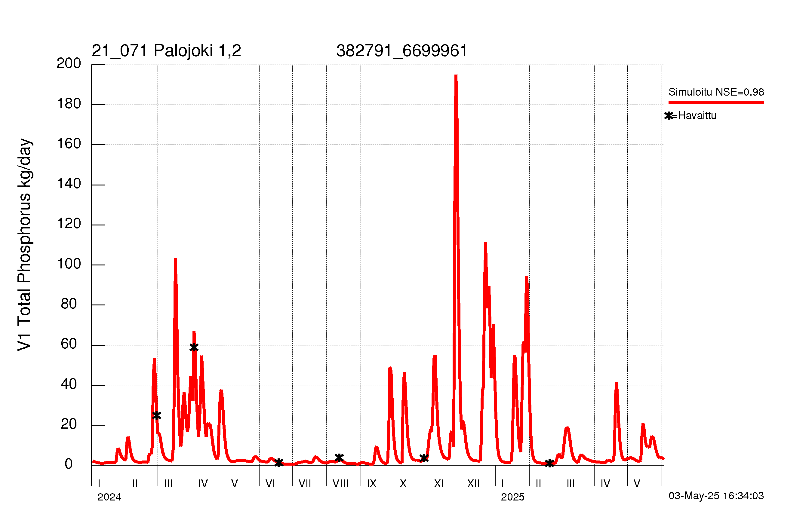Click the month label IX on the x-axis
The image size is (812, 511).
tap(372, 484)
